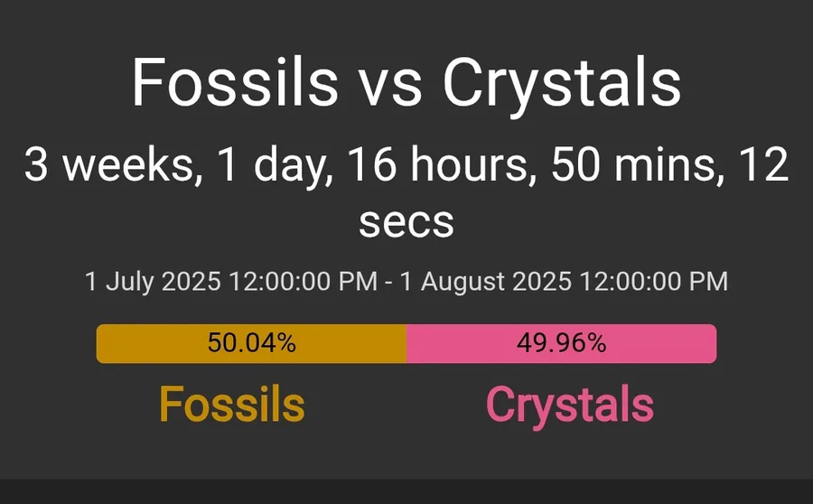Click the word Fossils in the white title
This screenshot has height=504, width=813.
[236, 83]
